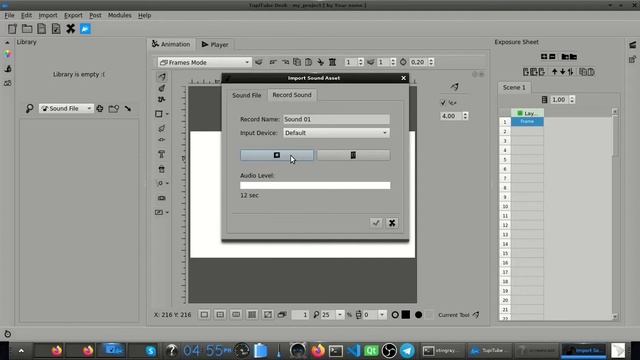Click the Open Project folder icon

pyautogui.click(x=27, y=29)
